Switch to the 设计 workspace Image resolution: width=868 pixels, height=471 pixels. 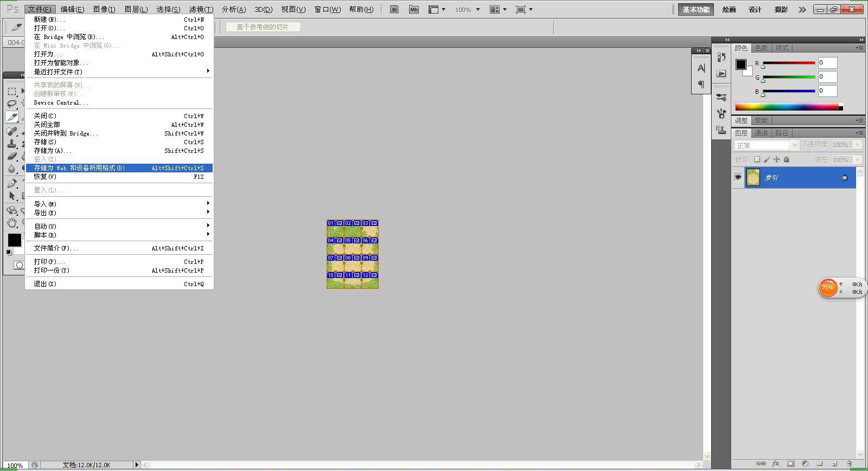pos(755,9)
